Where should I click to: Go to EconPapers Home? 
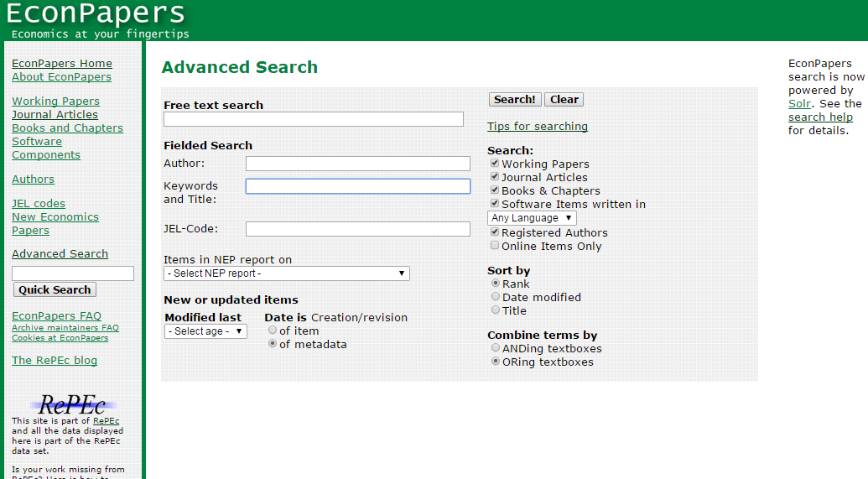point(62,64)
